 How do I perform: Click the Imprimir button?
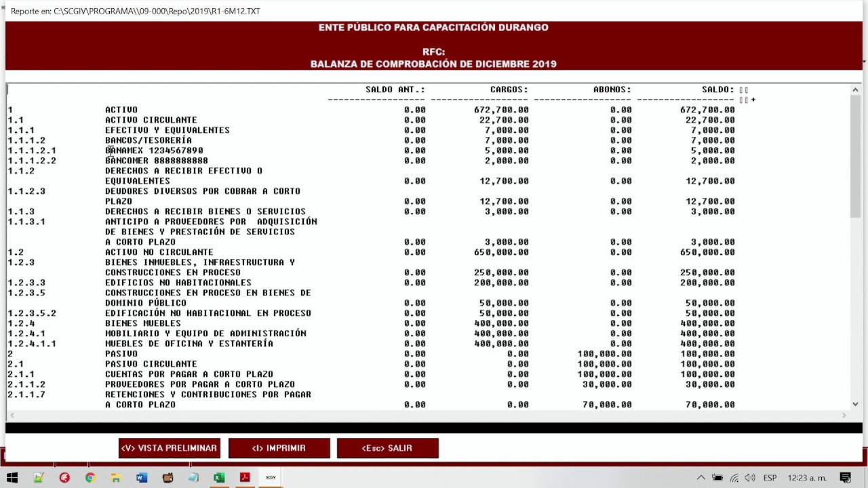[x=279, y=448]
